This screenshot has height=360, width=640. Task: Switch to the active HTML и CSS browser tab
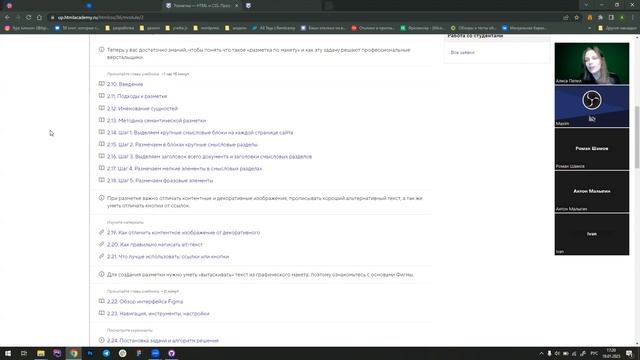202,6
